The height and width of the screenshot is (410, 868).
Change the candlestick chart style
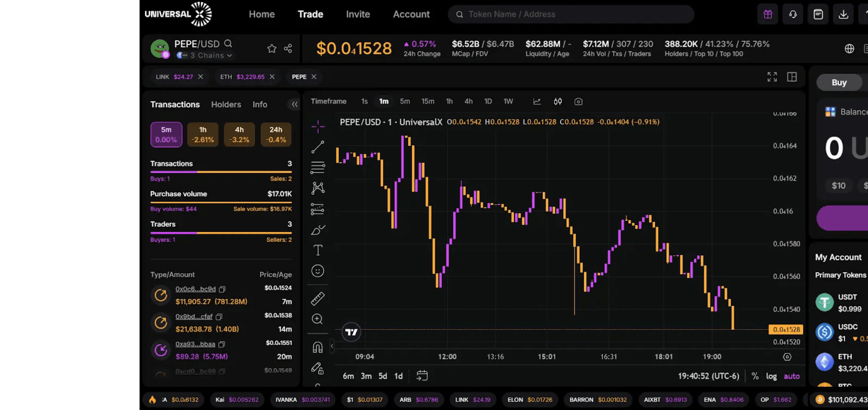(x=558, y=101)
